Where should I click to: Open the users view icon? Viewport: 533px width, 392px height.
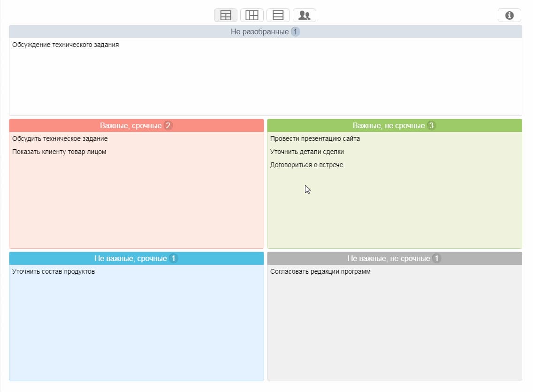click(x=305, y=15)
